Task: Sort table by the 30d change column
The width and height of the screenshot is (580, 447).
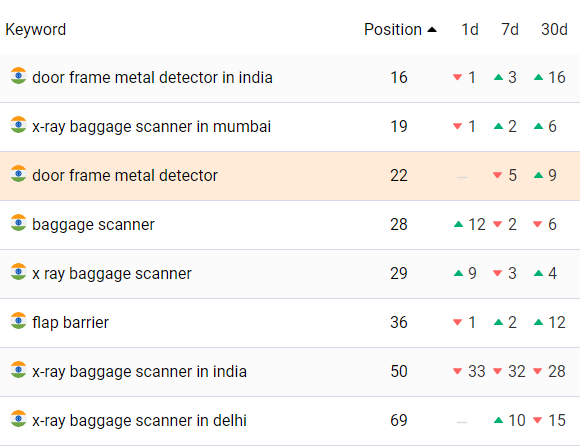Action: [x=554, y=30]
